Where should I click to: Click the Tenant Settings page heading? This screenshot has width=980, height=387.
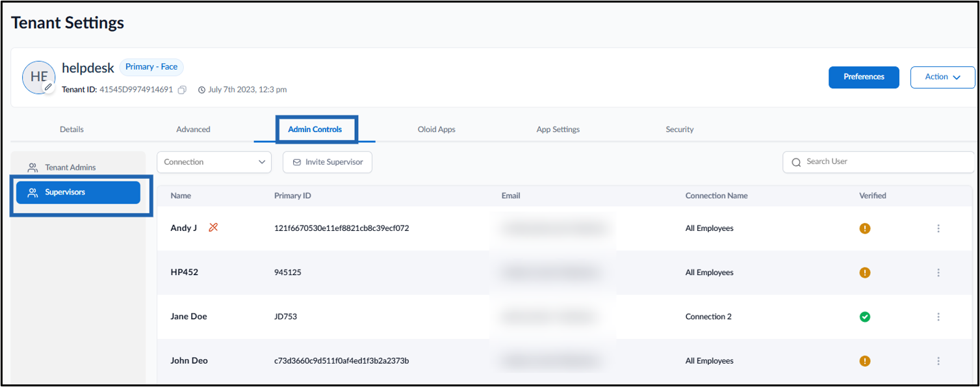(x=68, y=23)
